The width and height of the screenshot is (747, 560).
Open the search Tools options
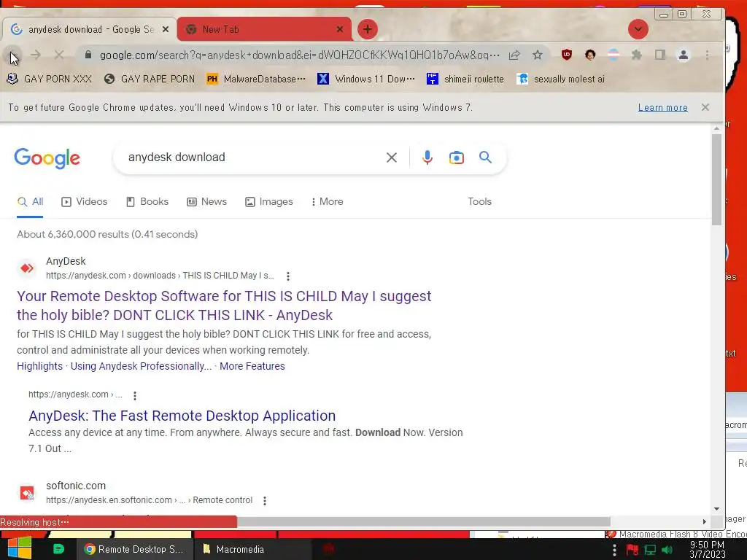tap(479, 202)
